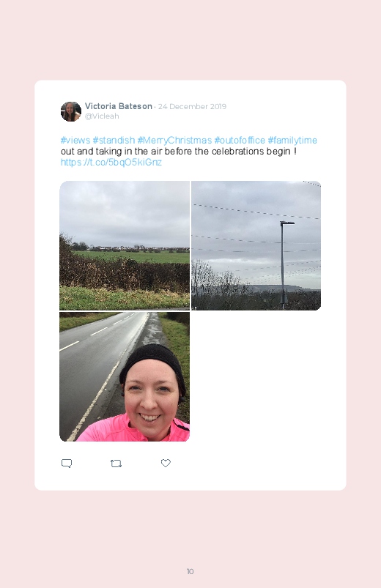Open Victoria Bateson's profile avatar

[x=71, y=111]
